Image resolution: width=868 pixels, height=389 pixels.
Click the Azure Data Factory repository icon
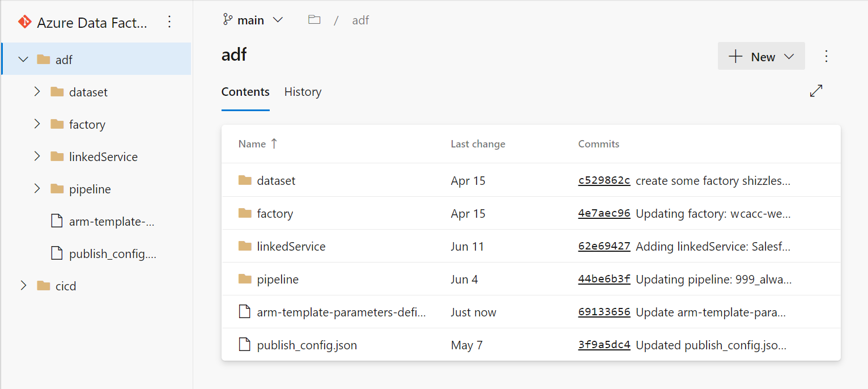pos(25,22)
